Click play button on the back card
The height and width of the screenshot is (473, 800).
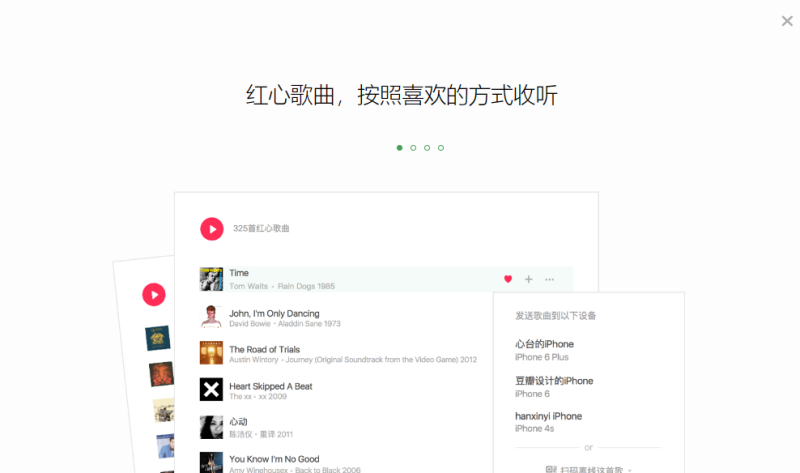click(154, 295)
